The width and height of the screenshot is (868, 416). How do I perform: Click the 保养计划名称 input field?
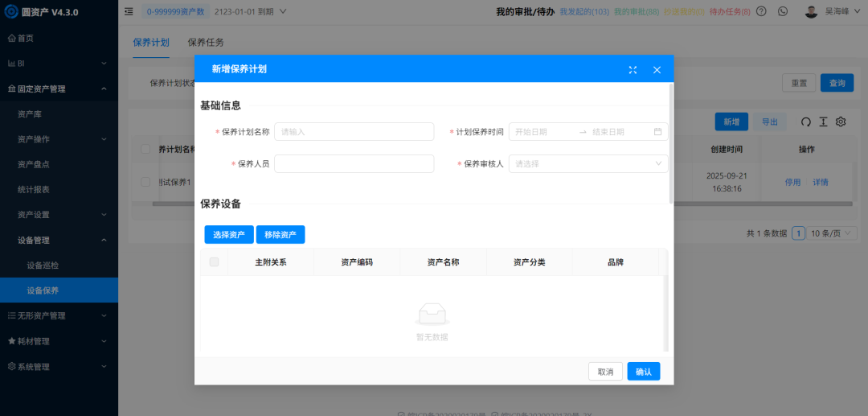point(354,132)
